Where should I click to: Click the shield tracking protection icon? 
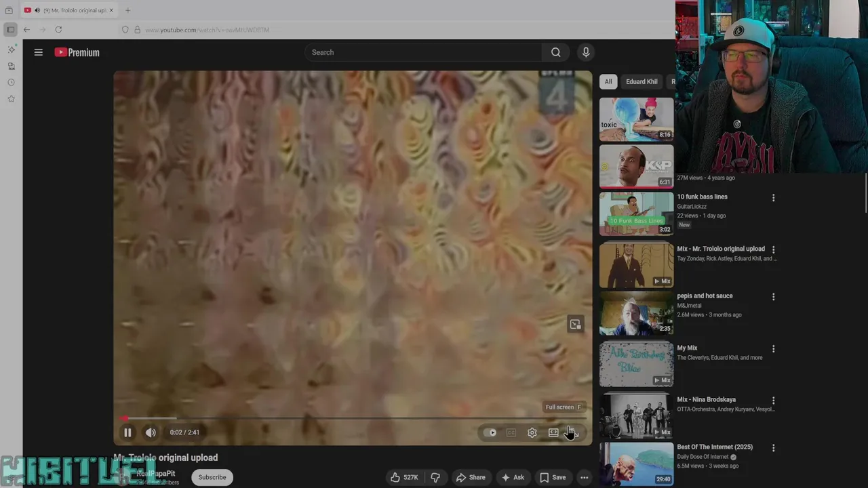pyautogui.click(x=125, y=30)
